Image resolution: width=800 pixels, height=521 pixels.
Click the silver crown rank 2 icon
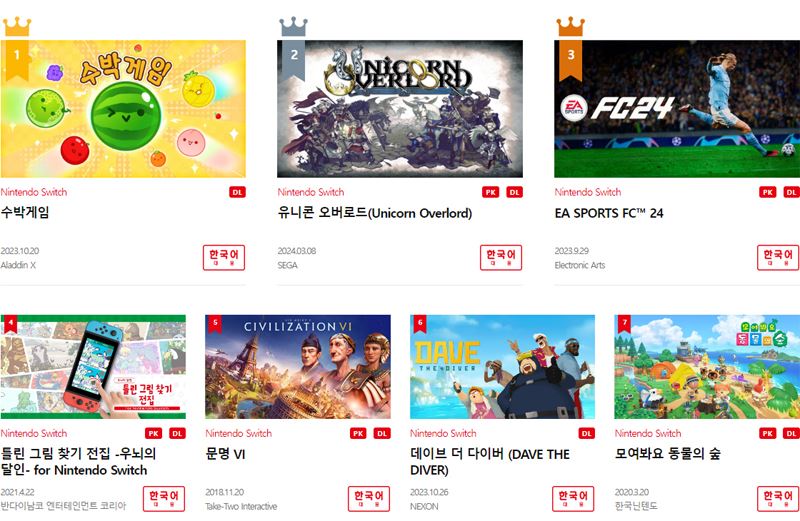pyautogui.click(x=294, y=27)
